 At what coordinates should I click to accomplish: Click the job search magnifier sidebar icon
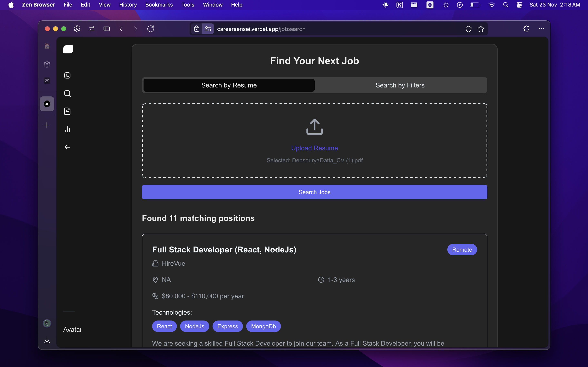point(67,93)
